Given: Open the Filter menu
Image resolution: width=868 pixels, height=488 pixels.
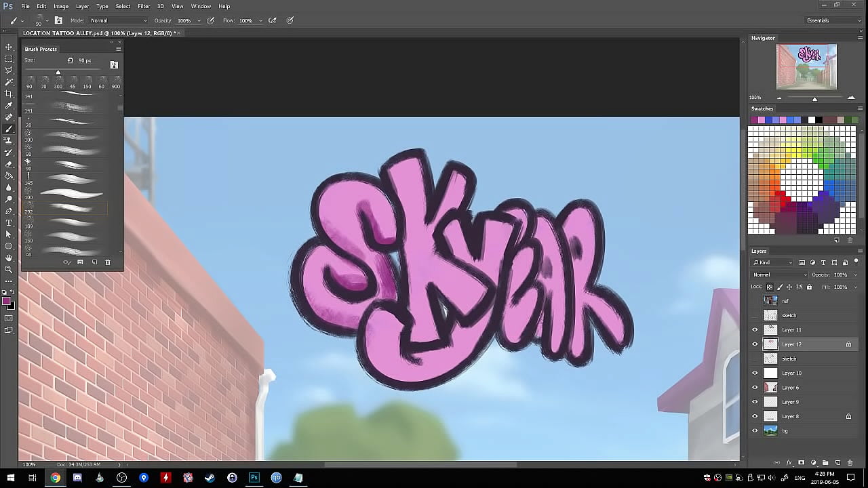Looking at the screenshot, I should pos(144,6).
